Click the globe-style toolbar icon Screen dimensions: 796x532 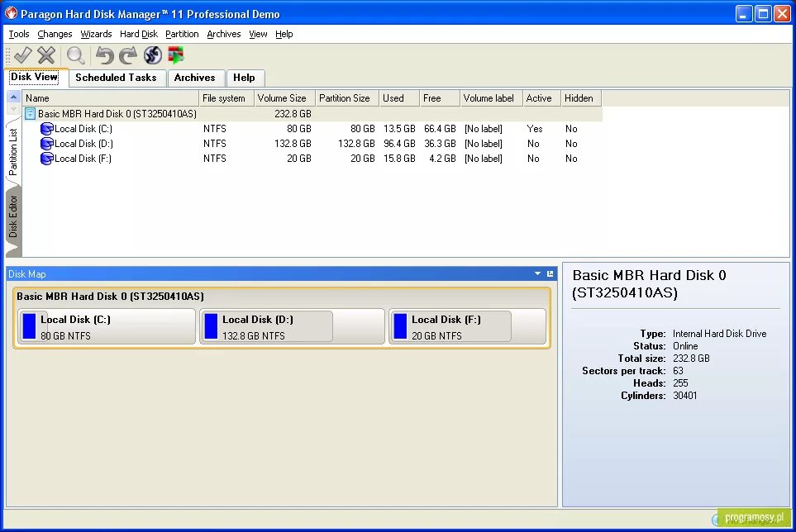coord(152,55)
